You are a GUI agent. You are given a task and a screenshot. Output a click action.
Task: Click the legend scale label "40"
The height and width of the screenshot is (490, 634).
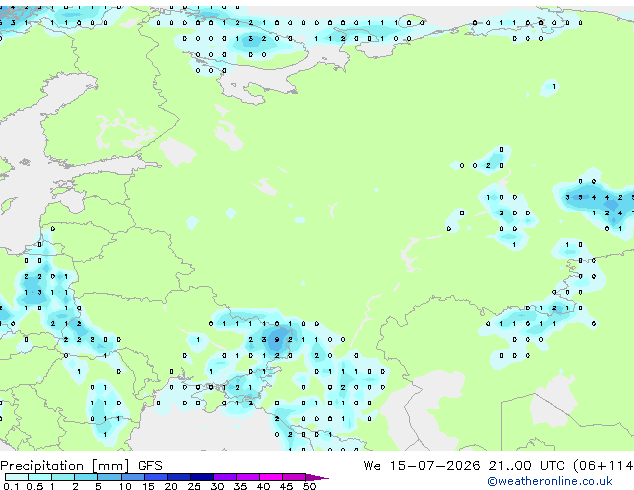point(264,486)
